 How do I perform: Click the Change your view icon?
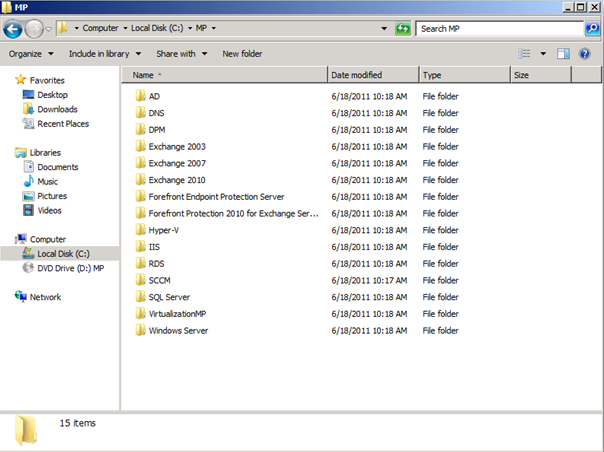pyautogui.click(x=524, y=54)
